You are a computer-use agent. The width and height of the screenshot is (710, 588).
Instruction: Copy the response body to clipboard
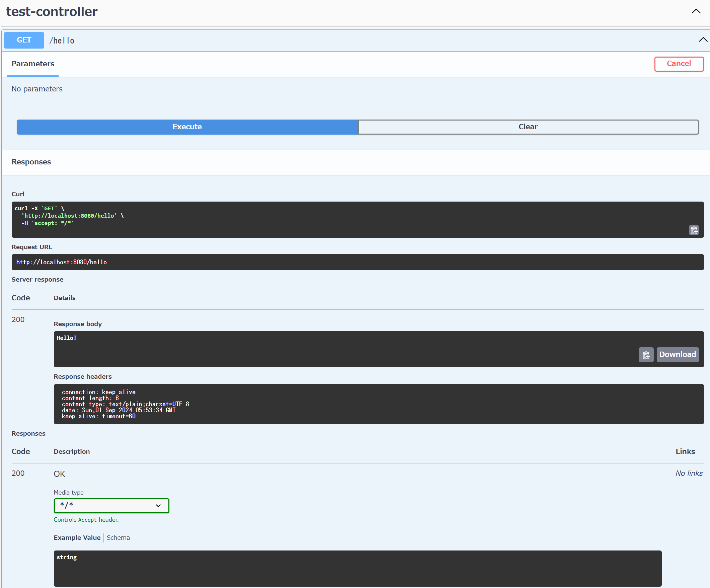pyautogui.click(x=646, y=355)
